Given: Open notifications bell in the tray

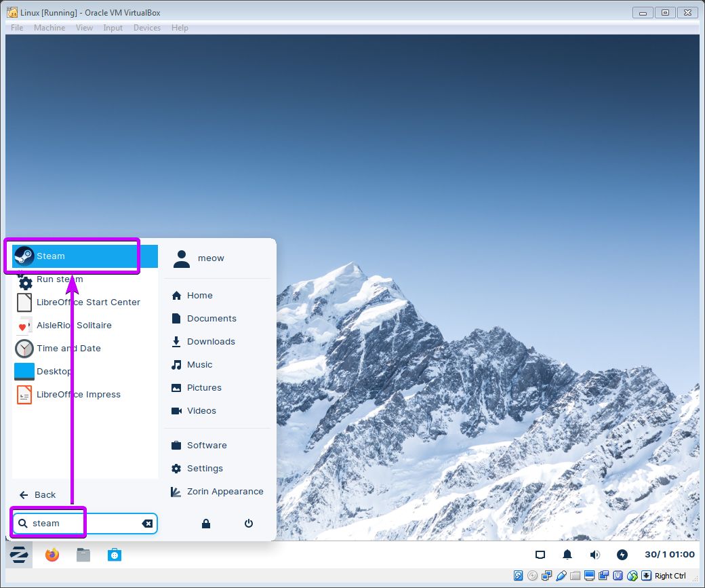Looking at the screenshot, I should (x=567, y=555).
